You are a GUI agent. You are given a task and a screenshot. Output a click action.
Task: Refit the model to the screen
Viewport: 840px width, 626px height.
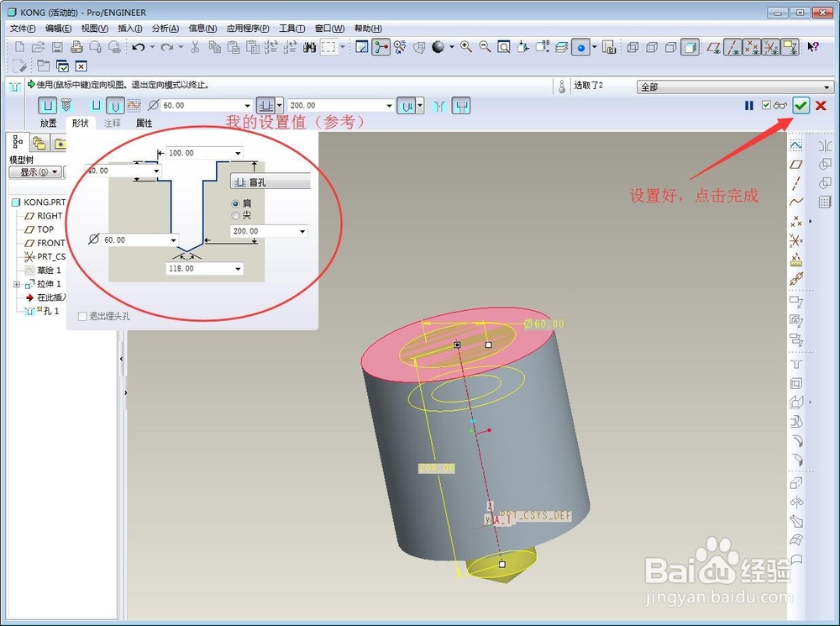coord(504,47)
